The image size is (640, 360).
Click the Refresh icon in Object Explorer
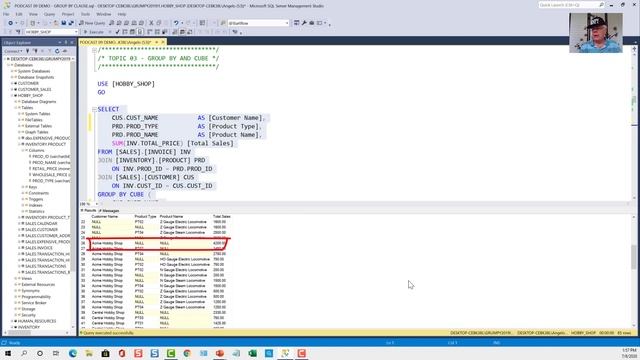pos(57,51)
